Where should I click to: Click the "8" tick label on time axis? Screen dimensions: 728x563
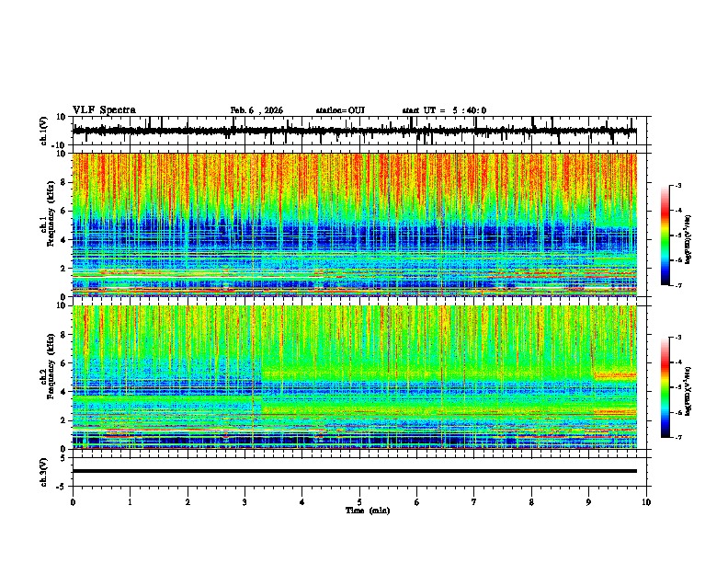531,502
